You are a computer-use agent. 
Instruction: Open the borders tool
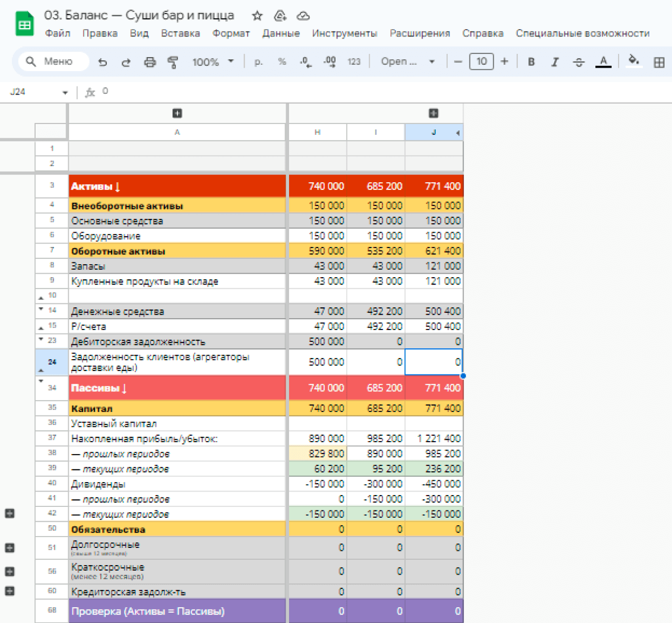659,62
